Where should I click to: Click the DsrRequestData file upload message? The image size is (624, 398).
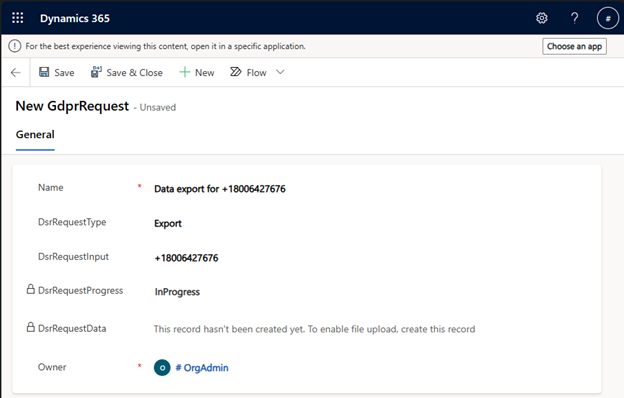coord(314,329)
